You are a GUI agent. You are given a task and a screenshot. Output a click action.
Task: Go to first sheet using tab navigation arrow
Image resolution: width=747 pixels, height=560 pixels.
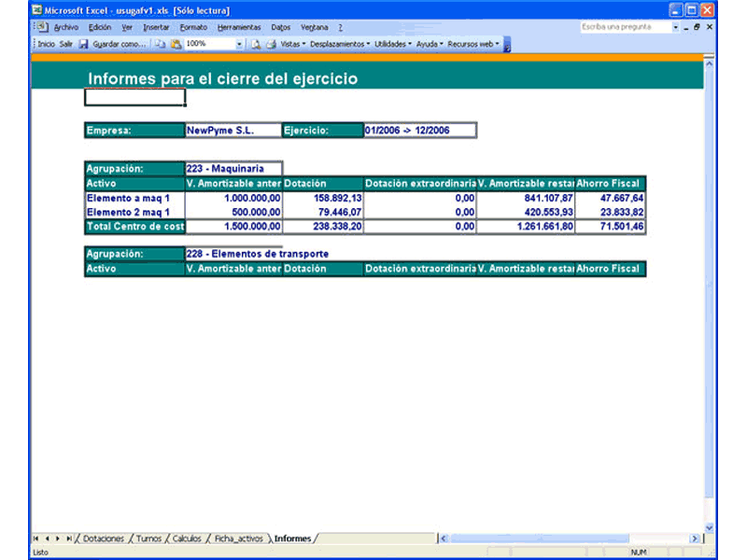coord(35,539)
